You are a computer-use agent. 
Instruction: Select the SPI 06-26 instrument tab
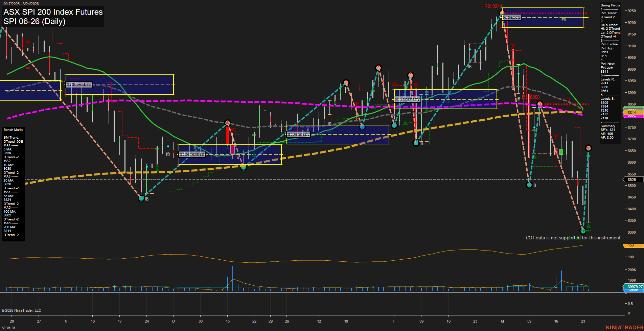click(x=8, y=328)
